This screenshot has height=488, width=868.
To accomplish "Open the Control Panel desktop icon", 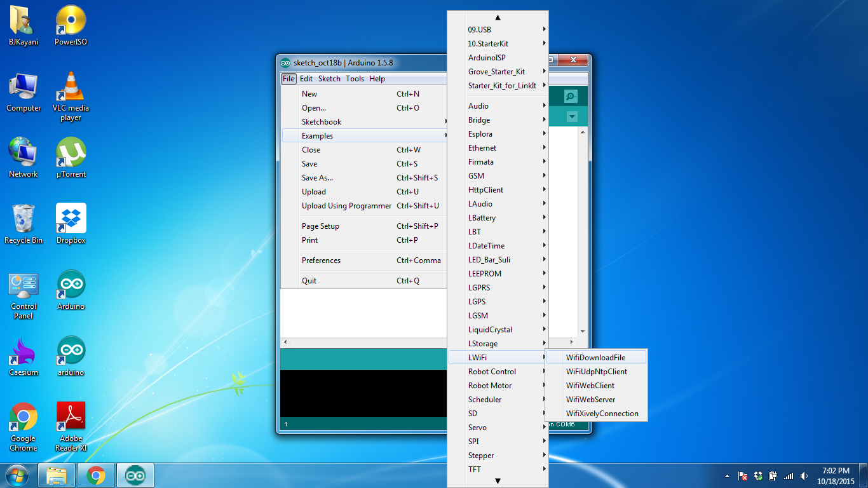I will 24,295.
